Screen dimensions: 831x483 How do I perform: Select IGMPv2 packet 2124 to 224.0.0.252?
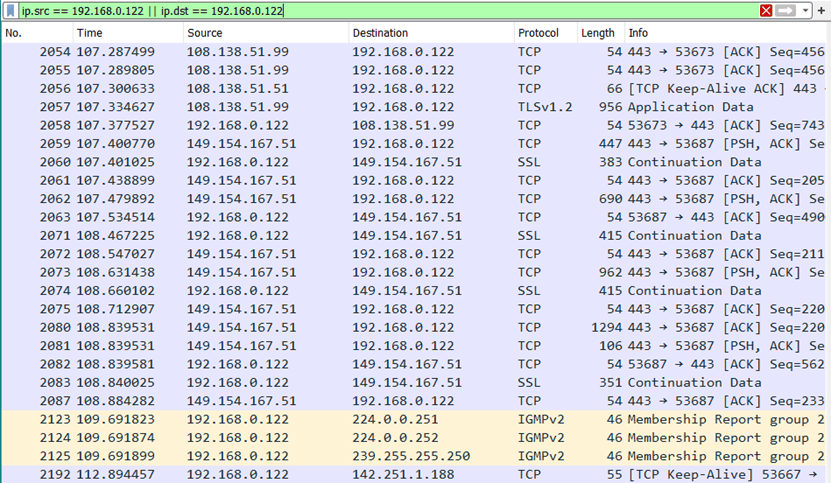tap(416, 438)
